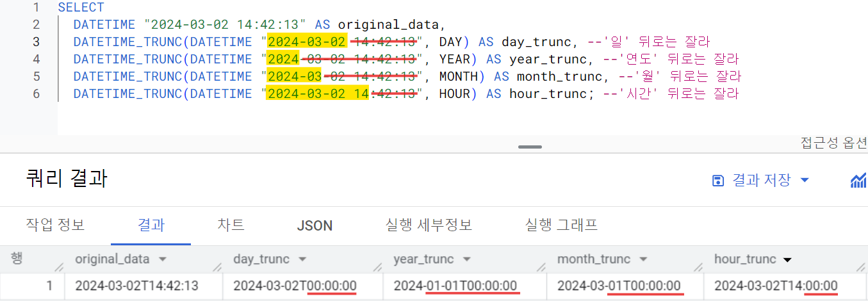Open the chart icon next to 결과 저장
This screenshot has height=301, width=868.
click(858, 181)
